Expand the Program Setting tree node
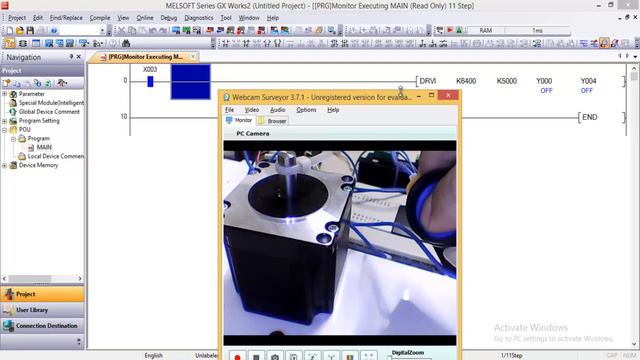 coord(5,121)
